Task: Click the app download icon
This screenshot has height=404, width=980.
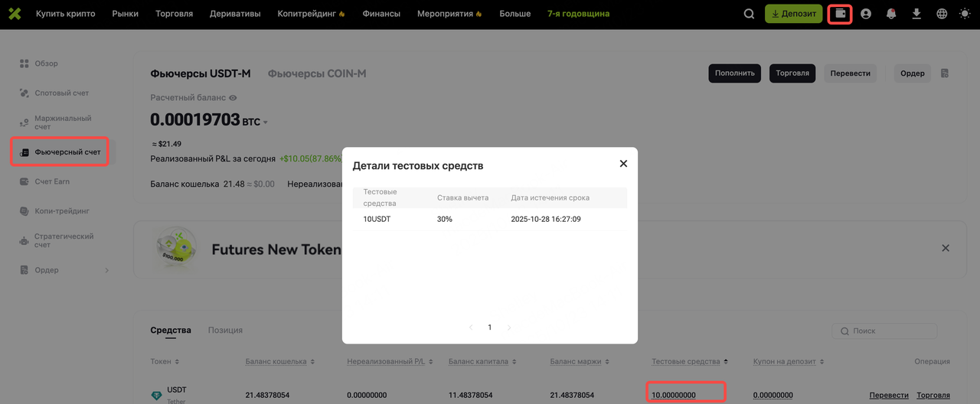Action: [916, 14]
